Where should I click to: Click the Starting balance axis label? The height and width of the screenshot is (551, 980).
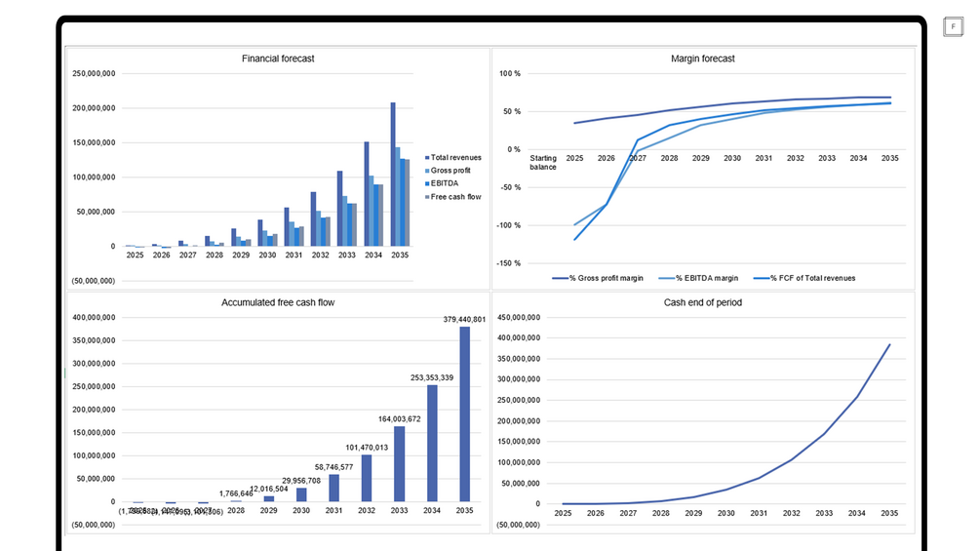542,163
